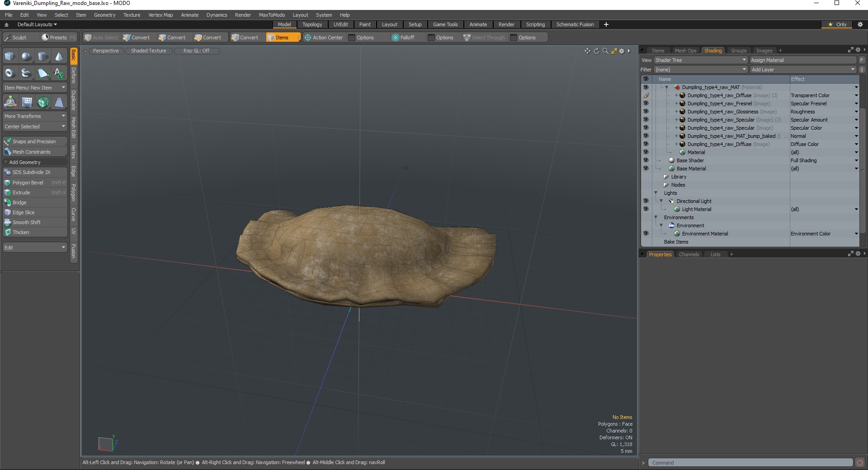Toggle visibility of Light Material
868x470 pixels.
pyautogui.click(x=646, y=209)
